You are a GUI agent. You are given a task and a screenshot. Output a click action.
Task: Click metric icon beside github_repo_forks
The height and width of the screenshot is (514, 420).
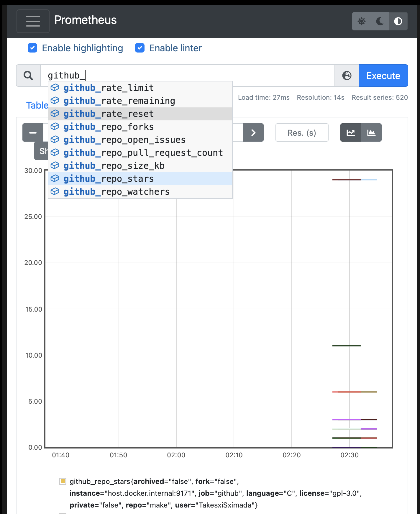(x=55, y=127)
